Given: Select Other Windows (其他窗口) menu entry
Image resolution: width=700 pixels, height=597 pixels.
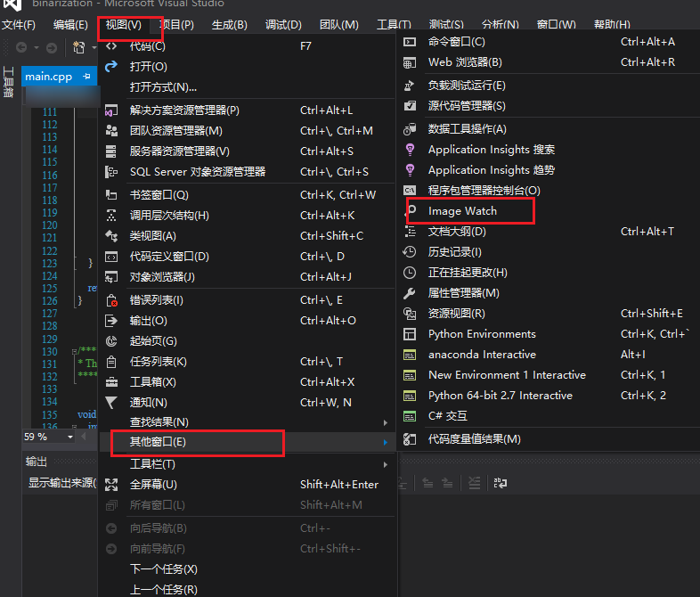Looking at the screenshot, I should point(247,442).
